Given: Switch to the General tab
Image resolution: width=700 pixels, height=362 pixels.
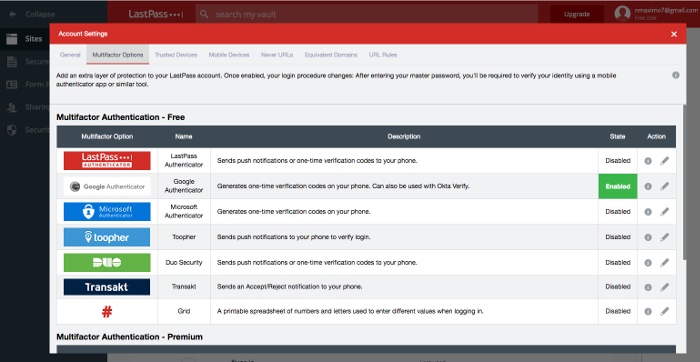Looking at the screenshot, I should pos(70,55).
